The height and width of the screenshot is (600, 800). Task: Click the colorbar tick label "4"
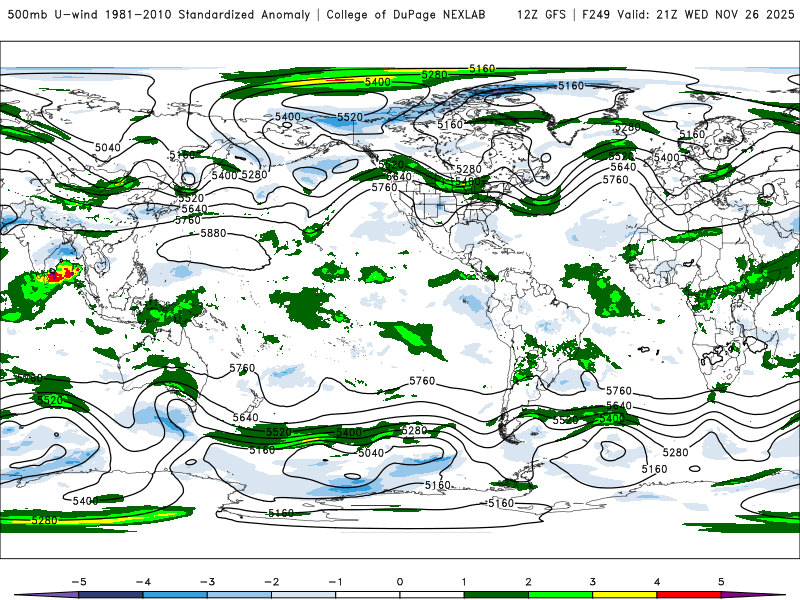pyautogui.click(x=657, y=582)
